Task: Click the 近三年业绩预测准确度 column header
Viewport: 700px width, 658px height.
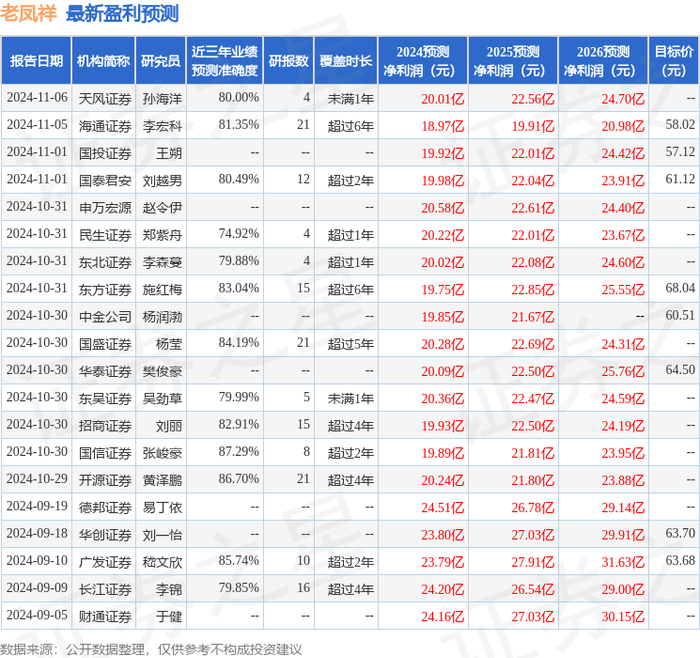Action: [225, 61]
